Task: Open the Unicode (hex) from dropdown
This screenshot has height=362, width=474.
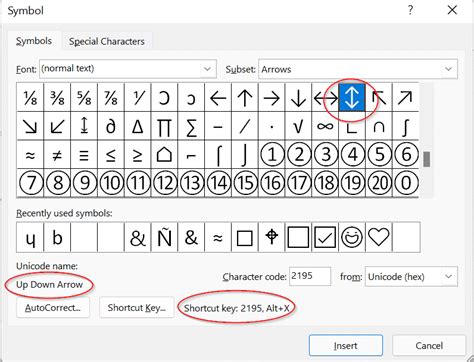Action: (448, 276)
